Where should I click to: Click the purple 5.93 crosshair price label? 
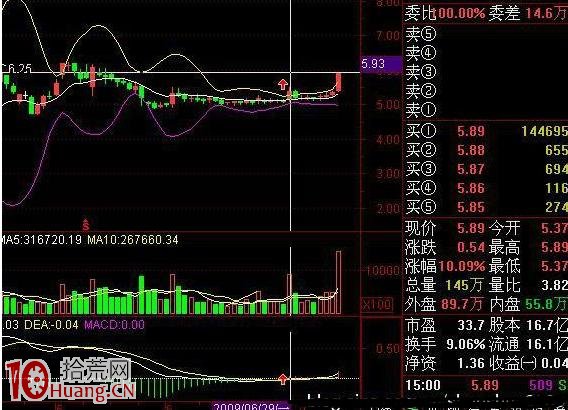pyautogui.click(x=381, y=64)
